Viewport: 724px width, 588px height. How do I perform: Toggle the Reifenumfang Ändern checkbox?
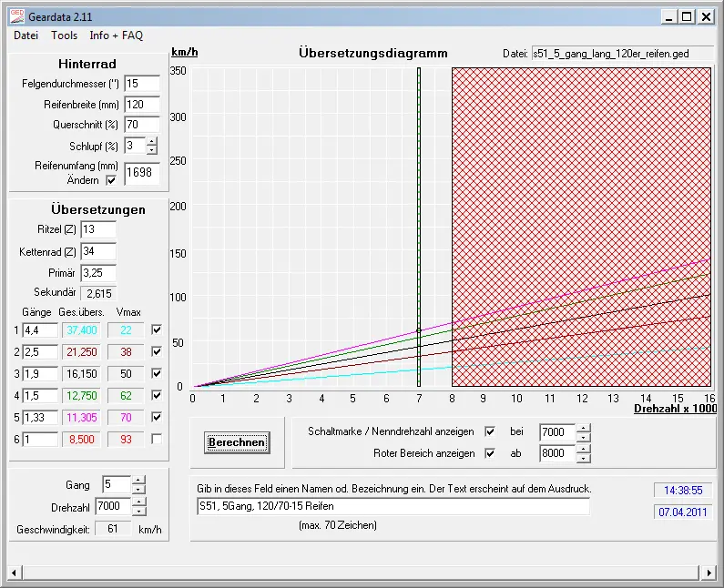coord(112,180)
